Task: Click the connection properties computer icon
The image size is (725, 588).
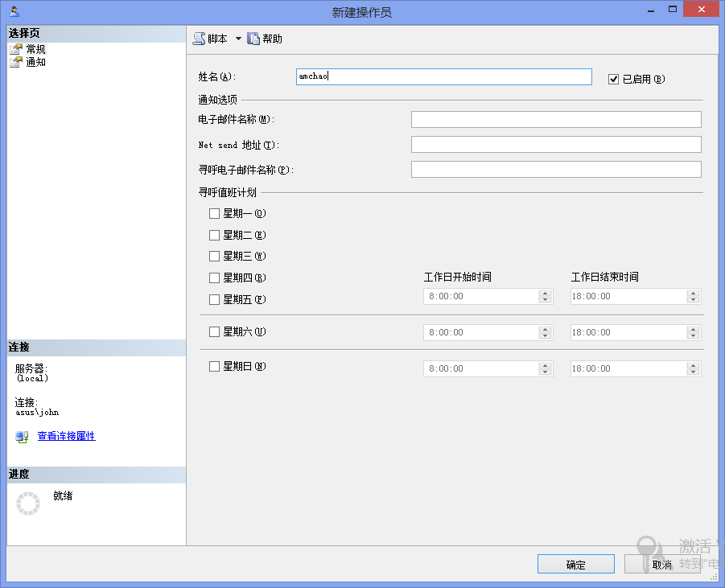Action: pyautogui.click(x=22, y=436)
